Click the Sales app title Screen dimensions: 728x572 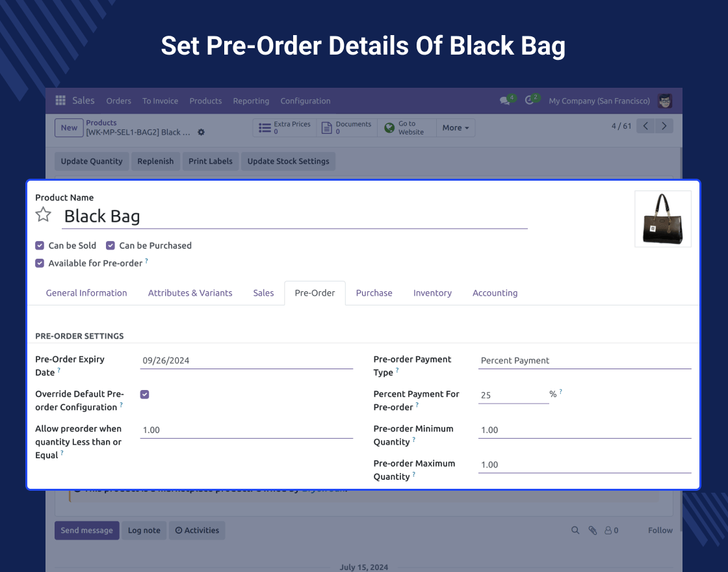(x=84, y=100)
